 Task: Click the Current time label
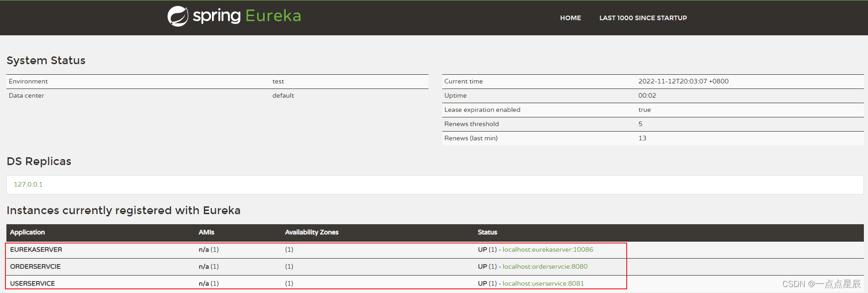[x=464, y=81]
